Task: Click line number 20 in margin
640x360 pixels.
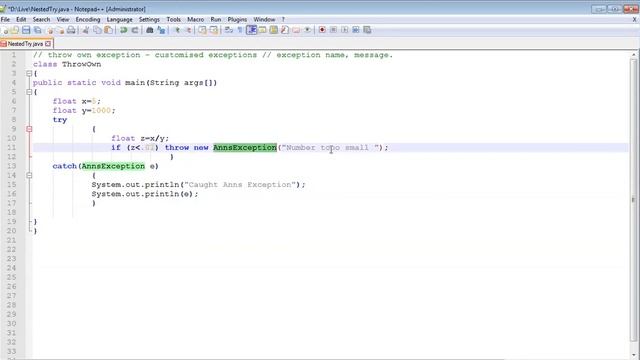Action: tap(11, 231)
